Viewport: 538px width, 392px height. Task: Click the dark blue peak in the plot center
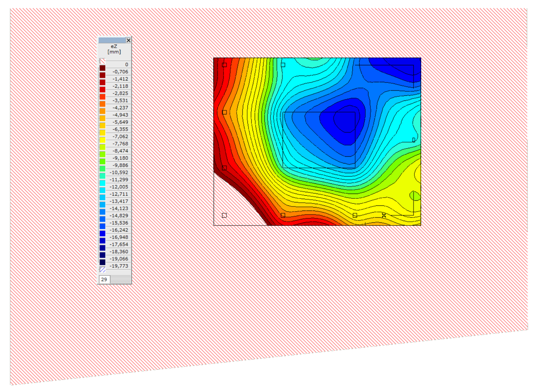click(x=343, y=120)
